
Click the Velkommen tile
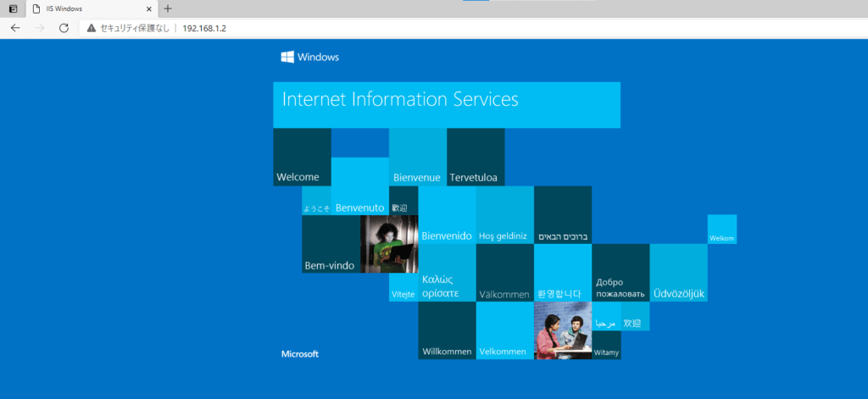click(505, 330)
